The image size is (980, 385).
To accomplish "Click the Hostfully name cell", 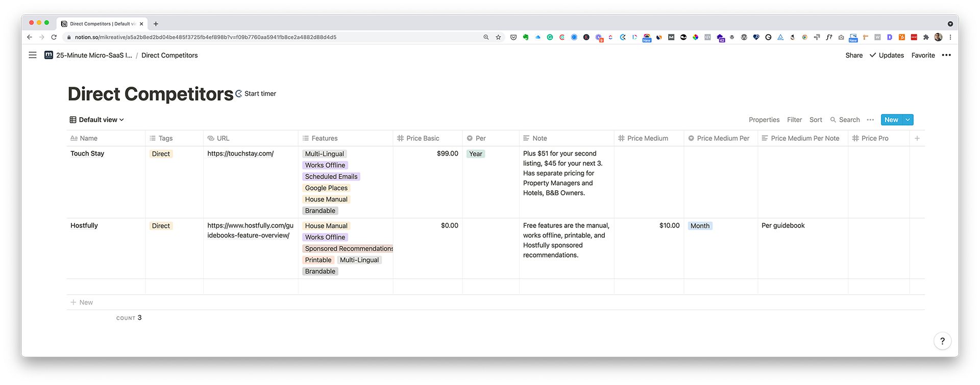I will (106, 248).
